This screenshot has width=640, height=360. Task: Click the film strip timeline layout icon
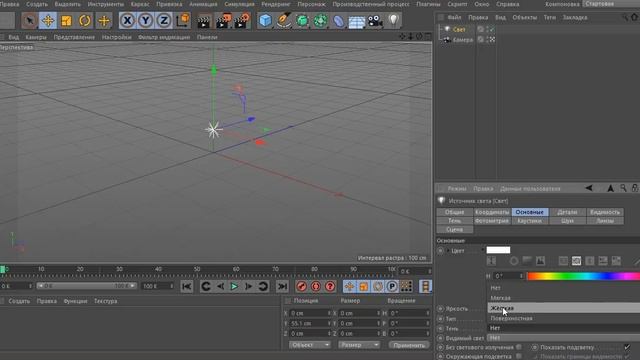(425, 287)
